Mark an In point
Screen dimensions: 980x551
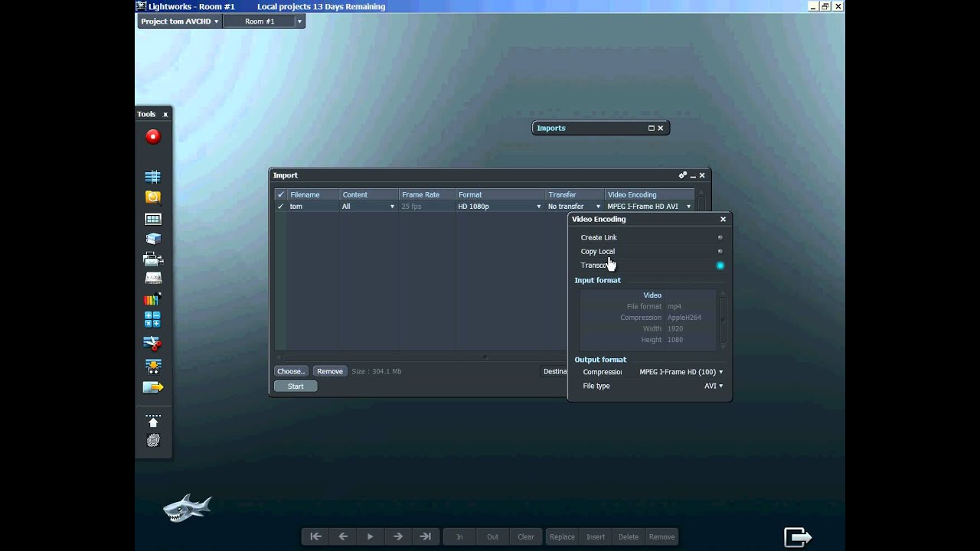459,536
